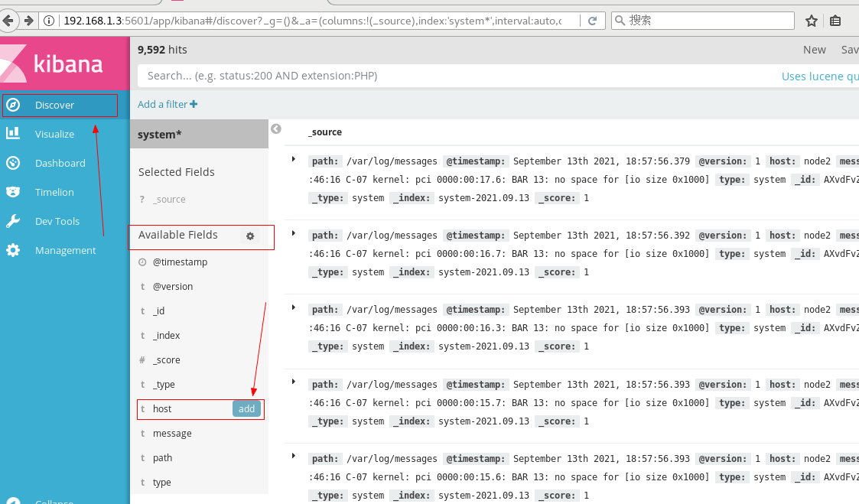Image resolution: width=859 pixels, height=504 pixels.
Task: Click the _source column header
Action: pos(325,132)
